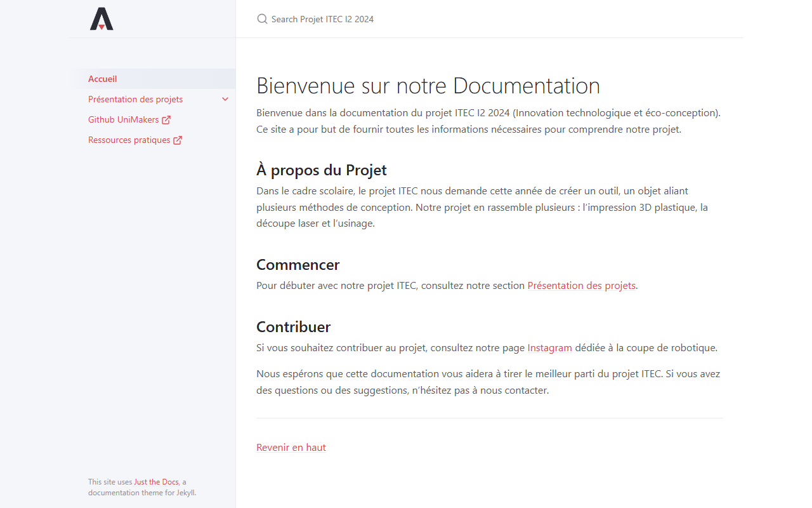Click the search magnifier icon
This screenshot has width=812, height=508.
(x=262, y=19)
